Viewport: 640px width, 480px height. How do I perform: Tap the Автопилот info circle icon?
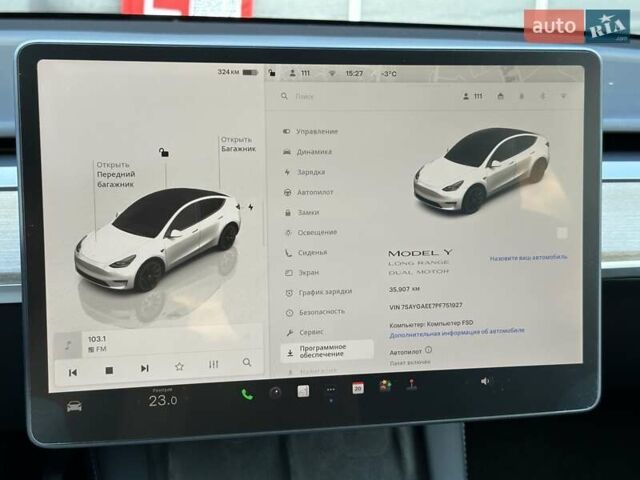[x=428, y=350]
